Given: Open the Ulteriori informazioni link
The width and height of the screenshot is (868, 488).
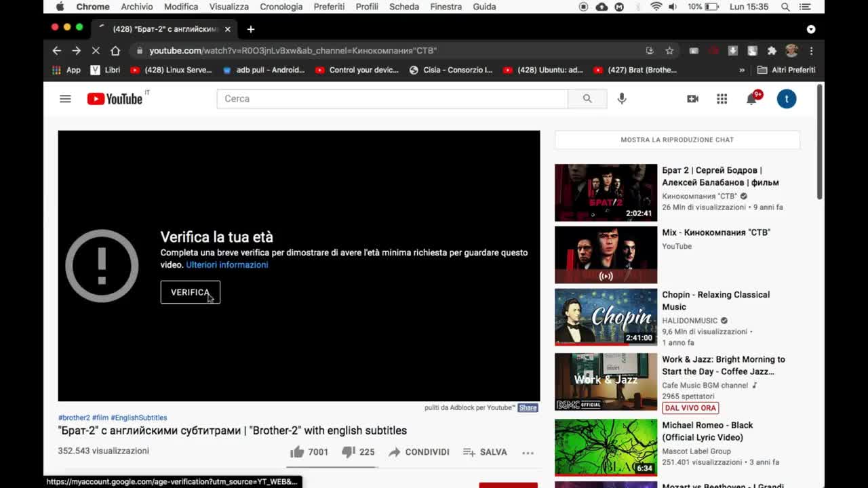Looking at the screenshot, I should (227, 265).
